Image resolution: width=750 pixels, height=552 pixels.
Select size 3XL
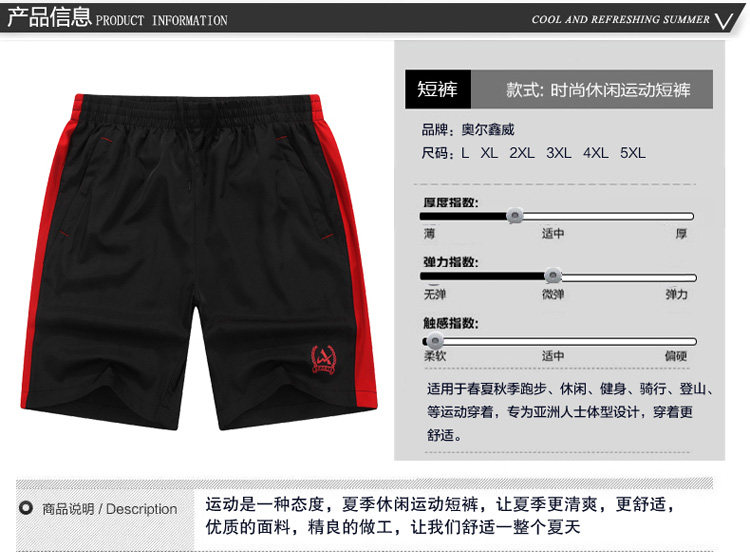coord(559,153)
